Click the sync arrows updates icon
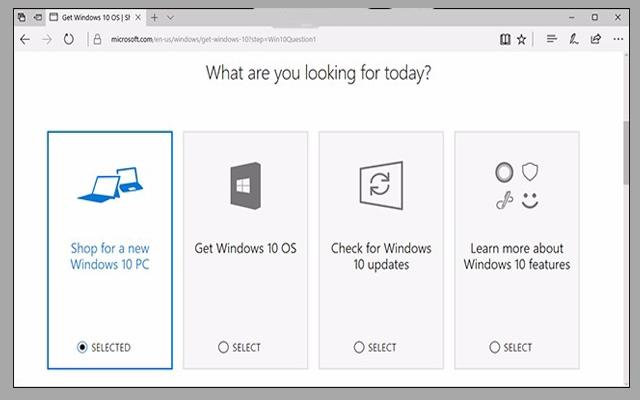The height and width of the screenshot is (400, 640). [381, 185]
